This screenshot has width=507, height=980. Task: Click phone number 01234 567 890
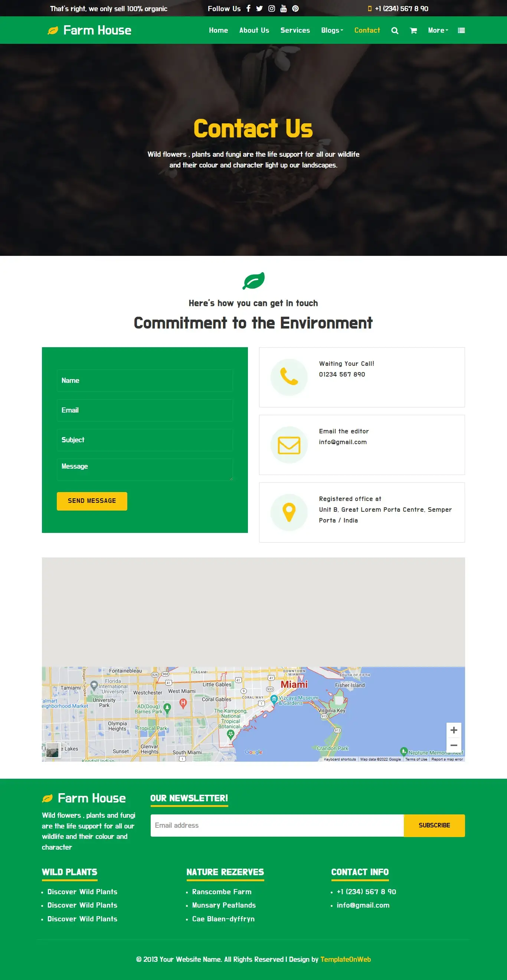342,374
